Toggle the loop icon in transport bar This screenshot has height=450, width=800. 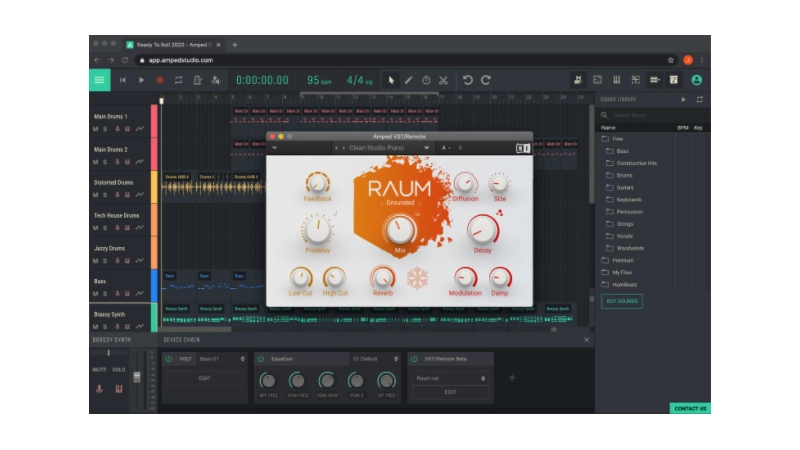178,80
